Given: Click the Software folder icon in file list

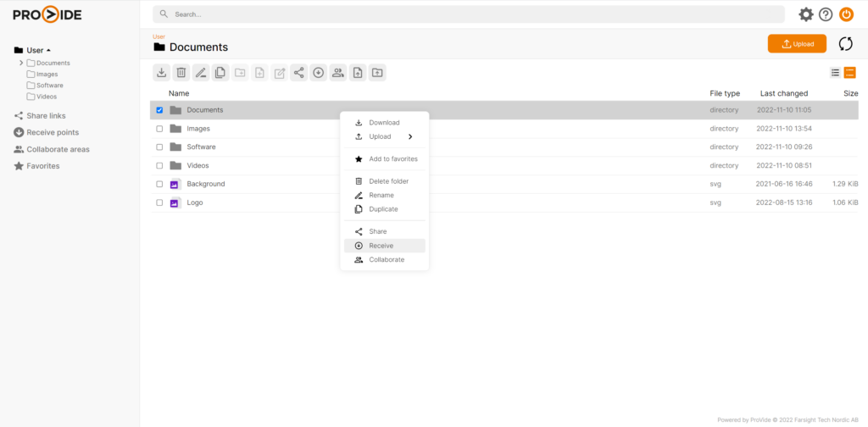Looking at the screenshot, I should pyautogui.click(x=175, y=147).
